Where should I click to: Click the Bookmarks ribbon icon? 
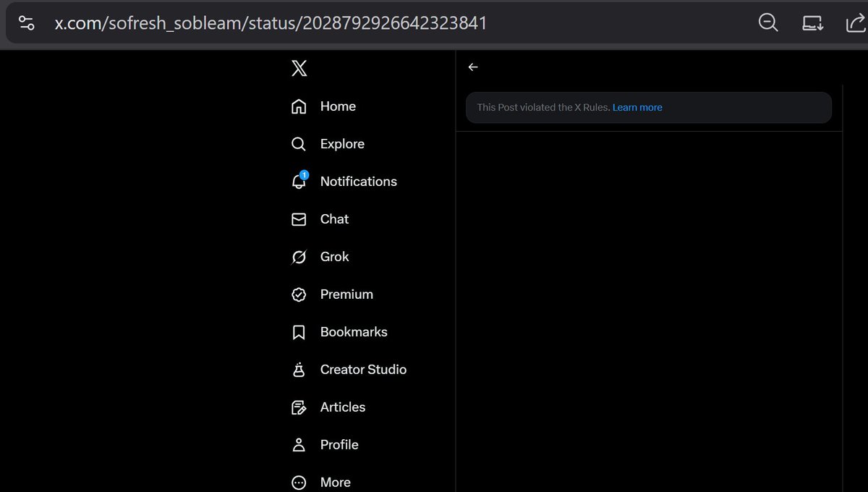click(299, 332)
